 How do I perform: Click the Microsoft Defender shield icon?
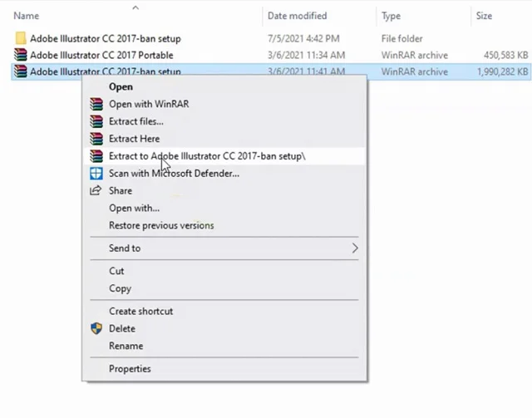(96, 174)
